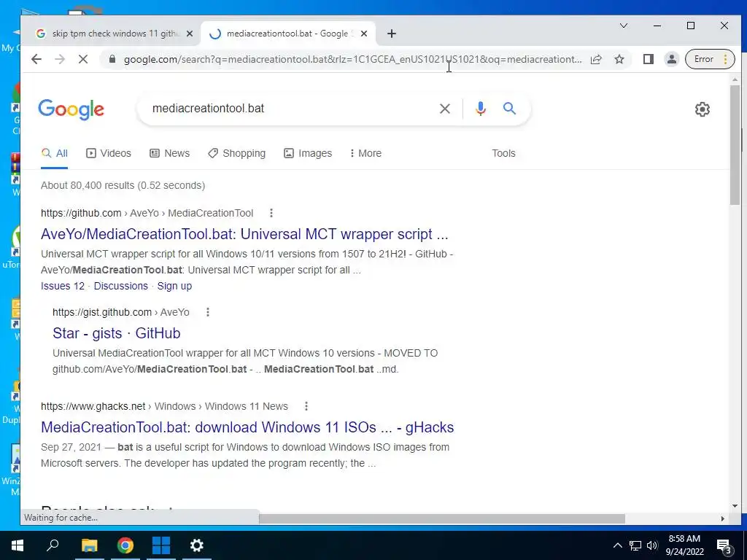Open the Sign up sitelink
747x560 pixels.
[x=174, y=286]
